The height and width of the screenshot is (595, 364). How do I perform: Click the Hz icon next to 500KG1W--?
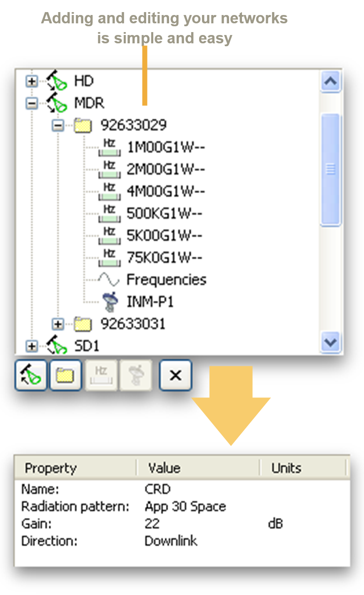[x=110, y=213]
